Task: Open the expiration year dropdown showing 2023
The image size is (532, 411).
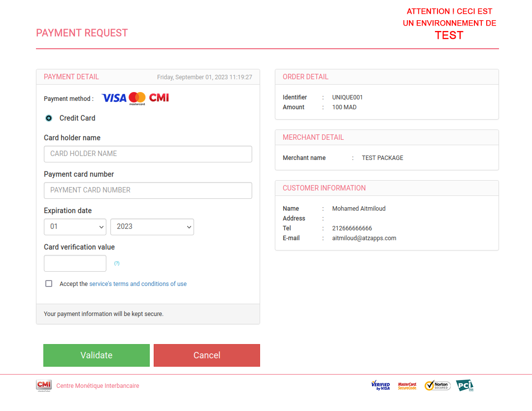Action: (152, 227)
